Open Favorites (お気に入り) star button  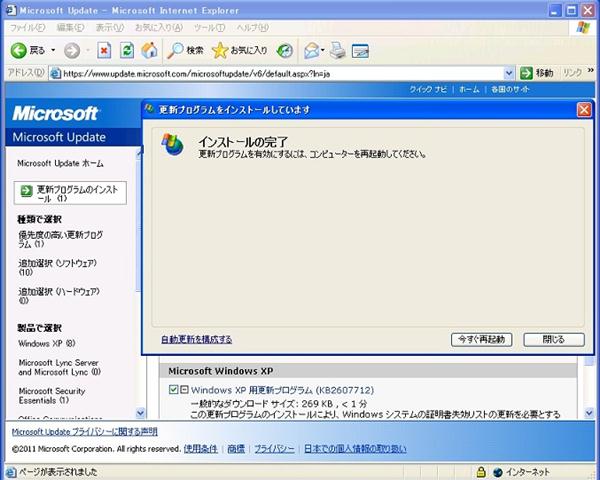239,50
